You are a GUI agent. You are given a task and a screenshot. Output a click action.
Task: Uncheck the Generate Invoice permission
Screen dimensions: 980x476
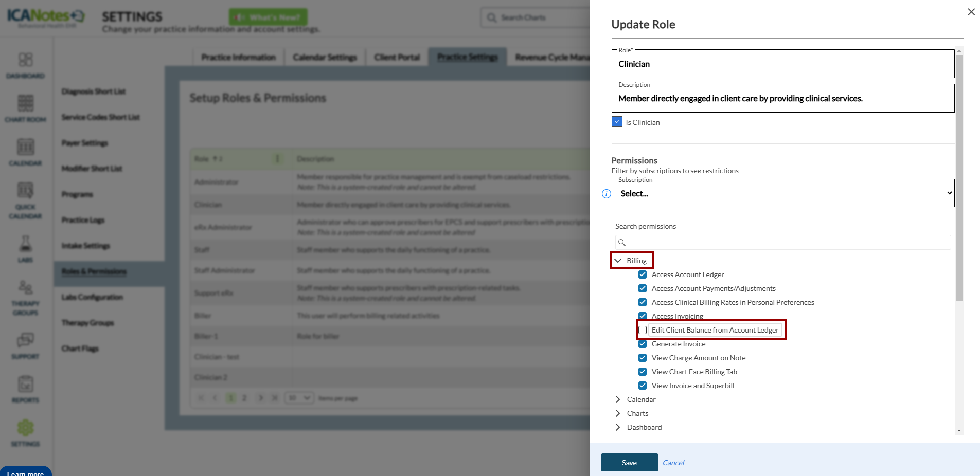pyautogui.click(x=643, y=344)
